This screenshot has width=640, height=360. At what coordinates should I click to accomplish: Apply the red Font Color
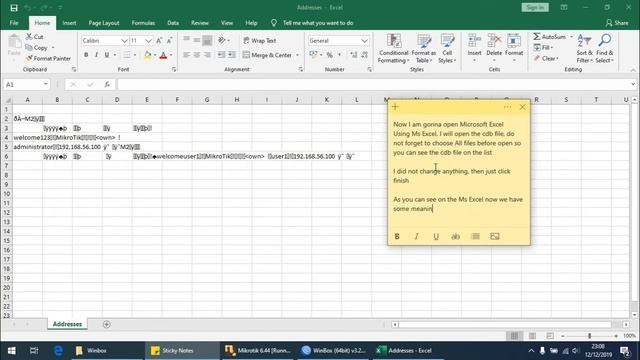(163, 55)
